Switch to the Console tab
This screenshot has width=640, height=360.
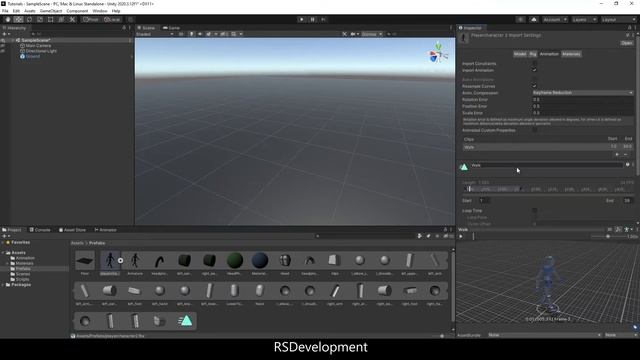(40, 230)
